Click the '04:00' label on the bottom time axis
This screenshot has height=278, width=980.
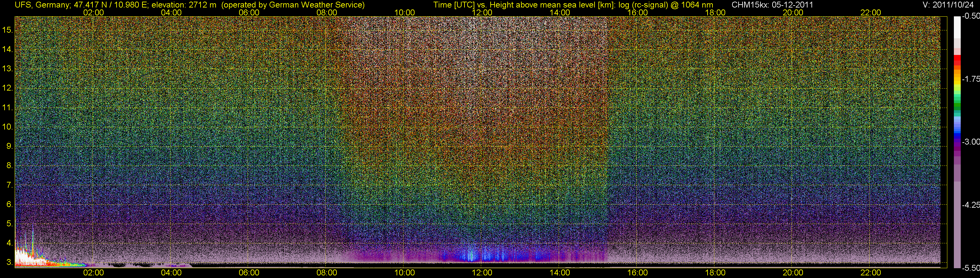[171, 273]
